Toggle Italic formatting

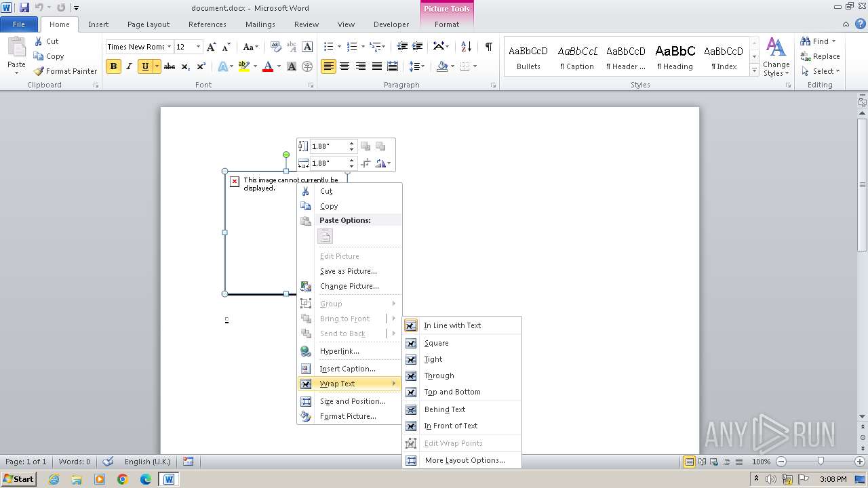(x=128, y=66)
